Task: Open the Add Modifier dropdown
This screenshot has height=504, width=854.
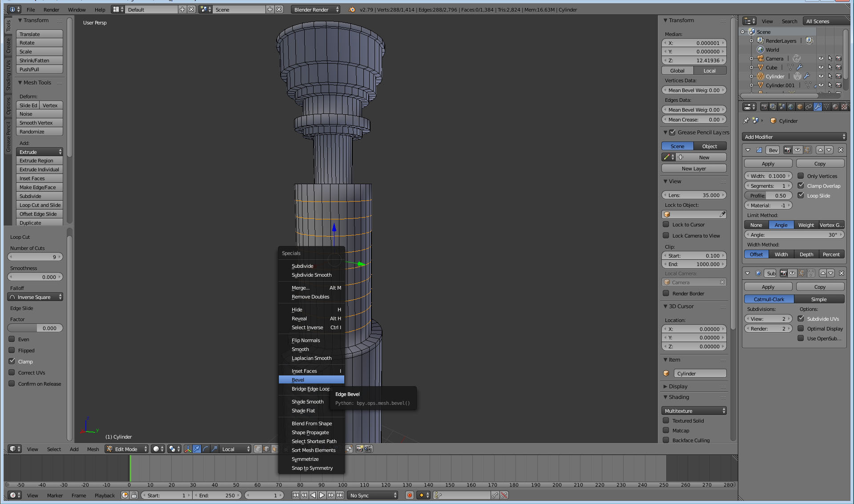Action: 794,137
